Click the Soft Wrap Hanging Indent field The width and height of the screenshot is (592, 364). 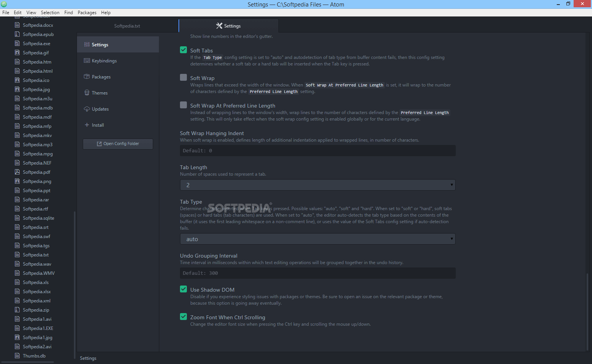[x=317, y=150]
